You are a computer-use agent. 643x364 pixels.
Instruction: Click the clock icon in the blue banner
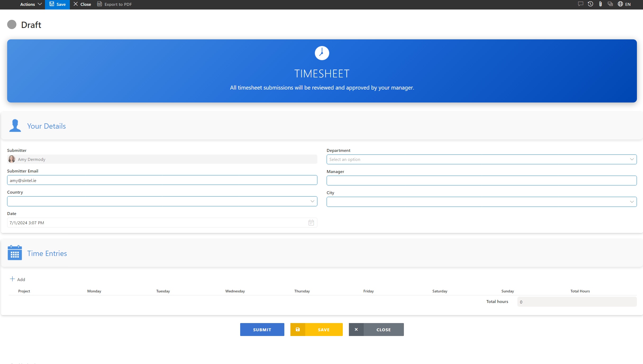(322, 53)
